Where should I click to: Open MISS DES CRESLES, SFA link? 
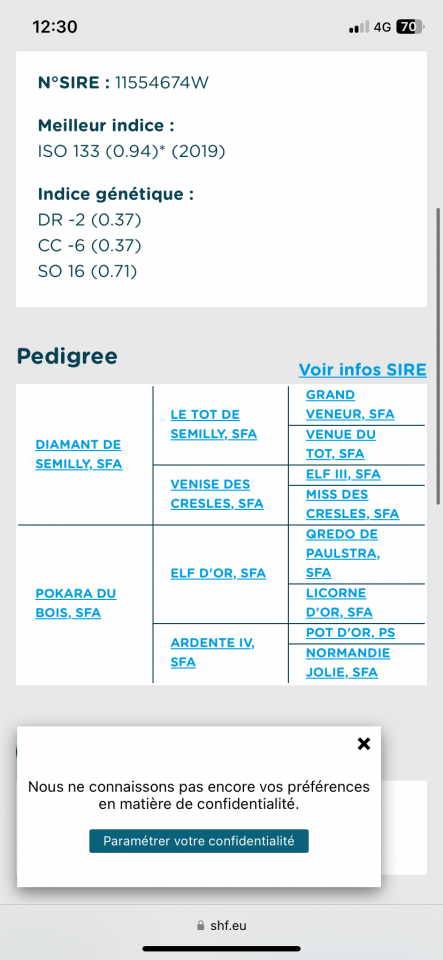tap(352, 504)
